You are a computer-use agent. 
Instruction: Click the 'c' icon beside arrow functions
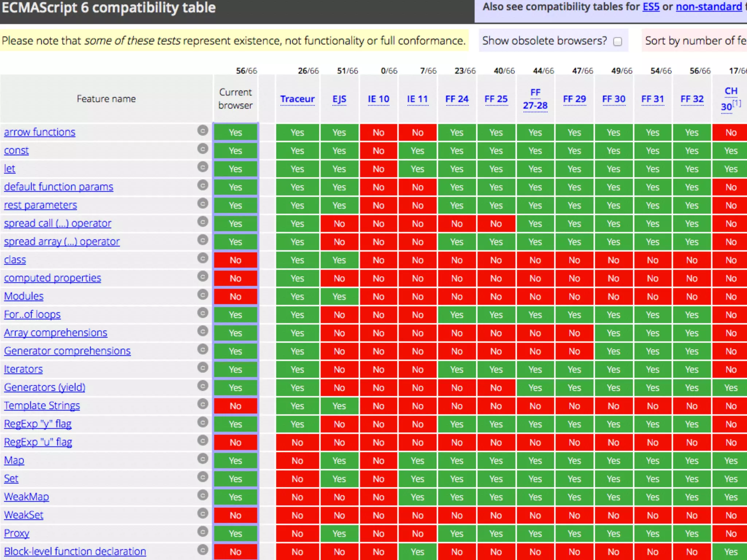tap(203, 131)
